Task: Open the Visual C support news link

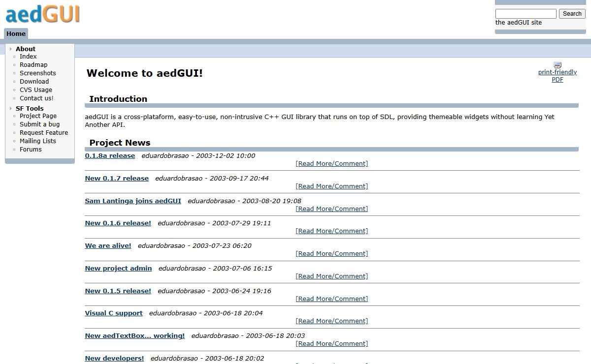Action: pyautogui.click(x=114, y=313)
